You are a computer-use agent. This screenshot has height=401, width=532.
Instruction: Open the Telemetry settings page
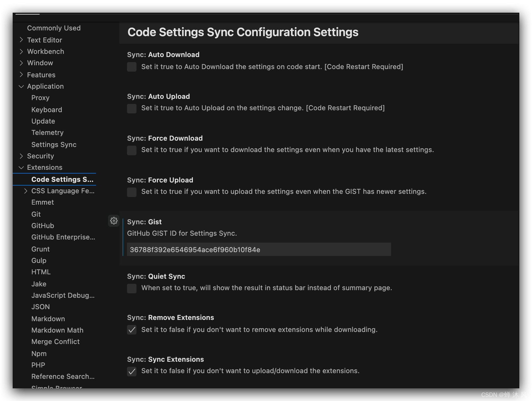tap(47, 132)
